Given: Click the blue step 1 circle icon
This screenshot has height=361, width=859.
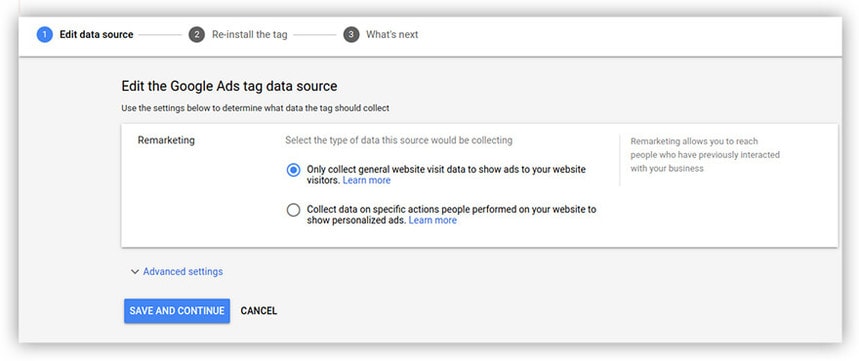Looking at the screenshot, I should point(44,35).
